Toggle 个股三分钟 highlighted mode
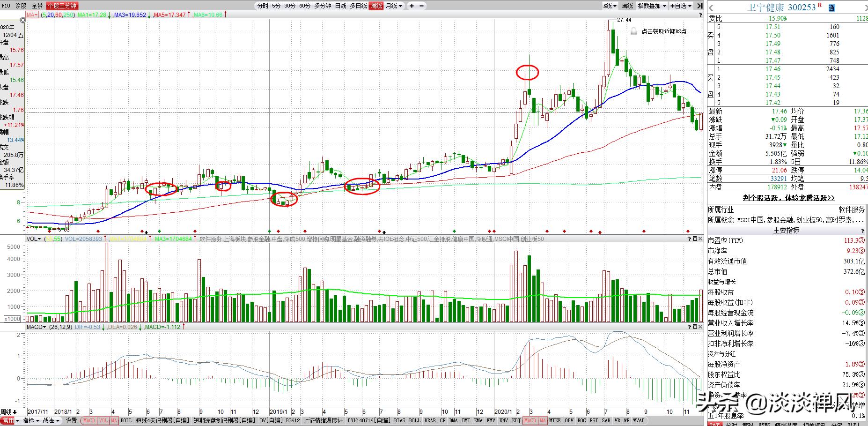The width and height of the screenshot is (868, 426). click(x=62, y=6)
